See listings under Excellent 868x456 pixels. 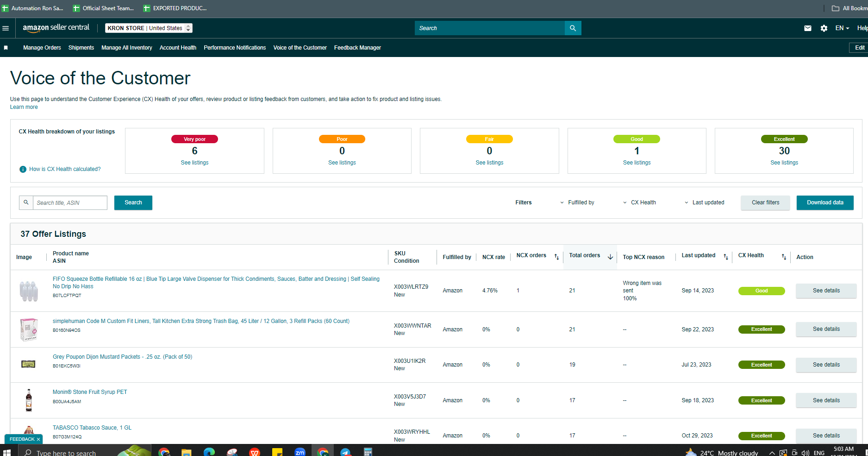tap(784, 163)
